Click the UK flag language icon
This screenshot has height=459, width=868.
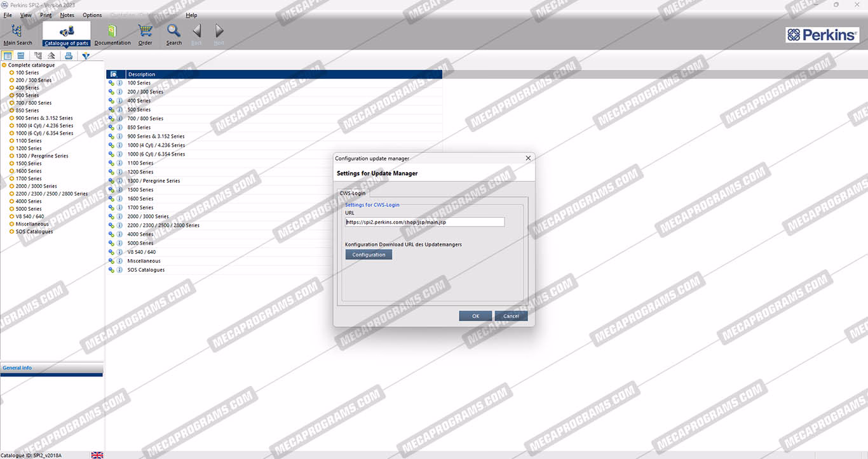(97, 455)
